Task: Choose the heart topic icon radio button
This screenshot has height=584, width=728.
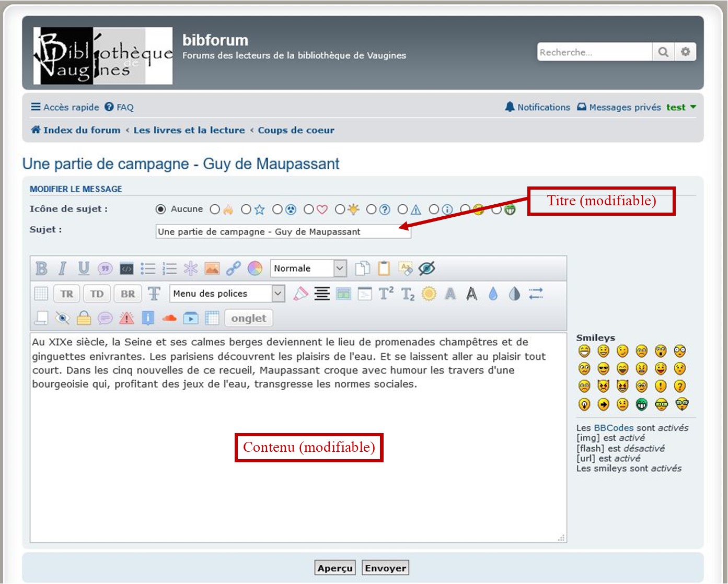Action: point(309,209)
